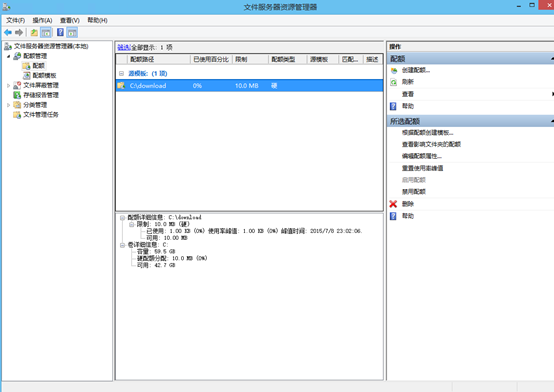The width and height of the screenshot is (554, 392).
Task: Click the red X delete icon in actions
Action: (x=393, y=204)
